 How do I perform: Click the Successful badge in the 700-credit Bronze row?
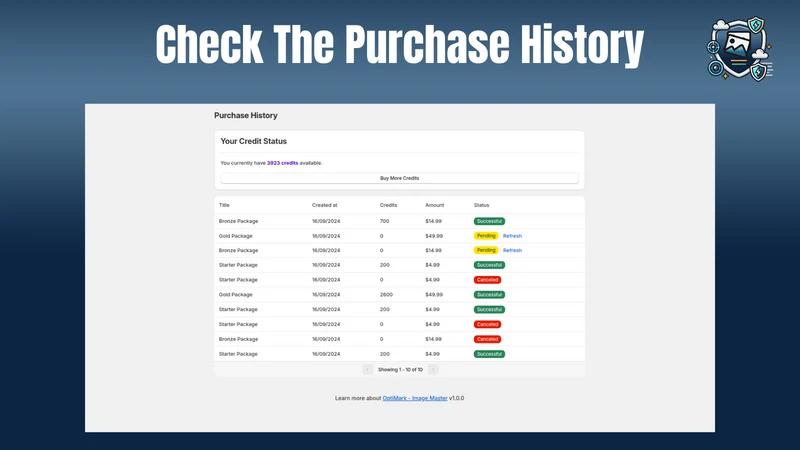click(x=489, y=221)
